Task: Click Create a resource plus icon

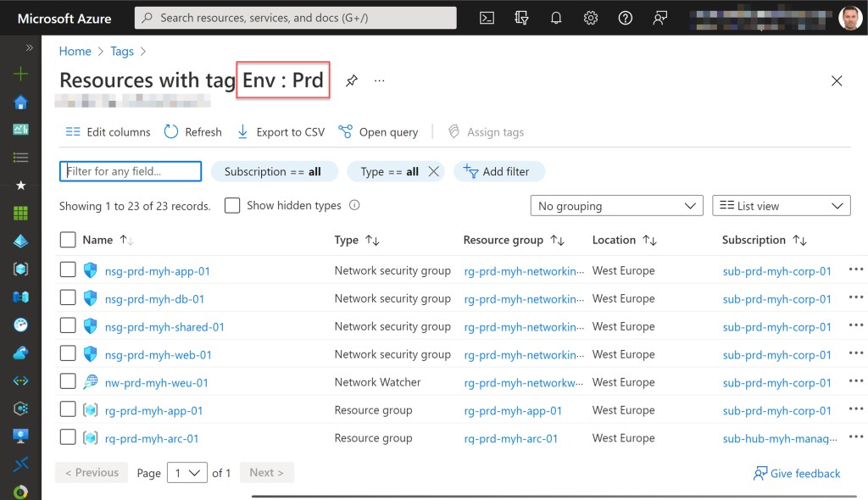Action: coord(20,74)
